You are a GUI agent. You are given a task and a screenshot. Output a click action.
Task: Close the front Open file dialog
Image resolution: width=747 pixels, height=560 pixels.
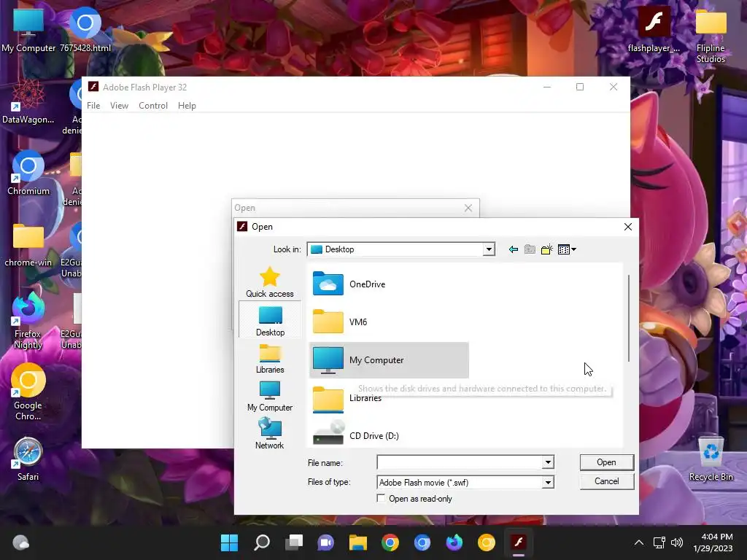[628, 227]
